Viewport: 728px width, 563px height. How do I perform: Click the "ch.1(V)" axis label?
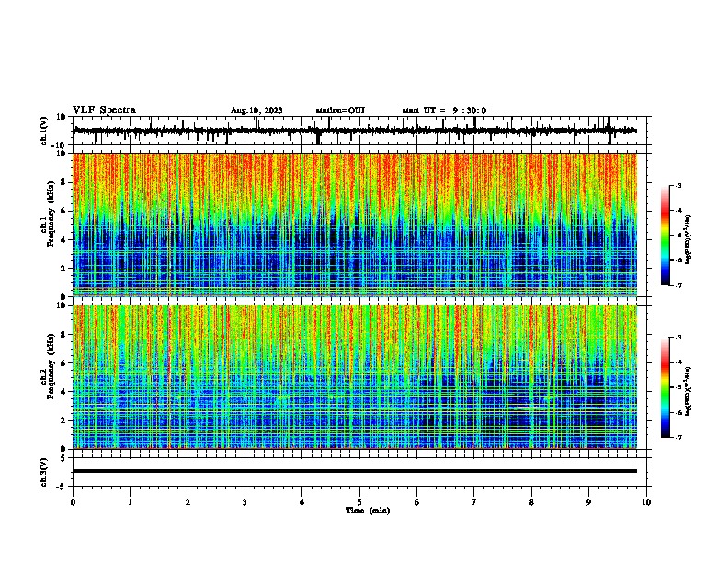[44, 131]
